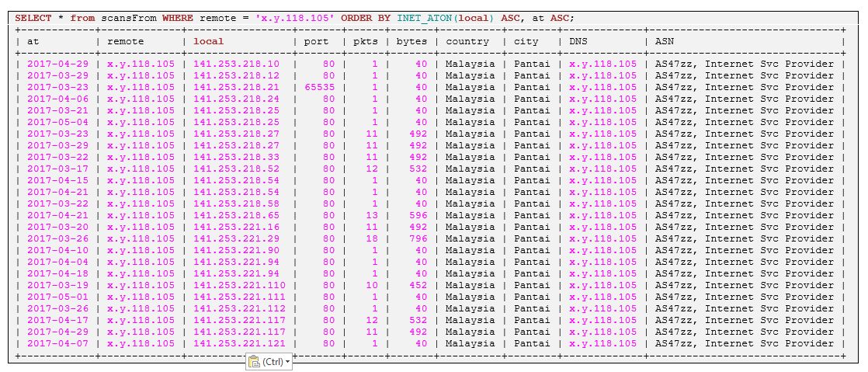Click the WHERE keyword in the query
868x372 pixels.
coord(178,18)
